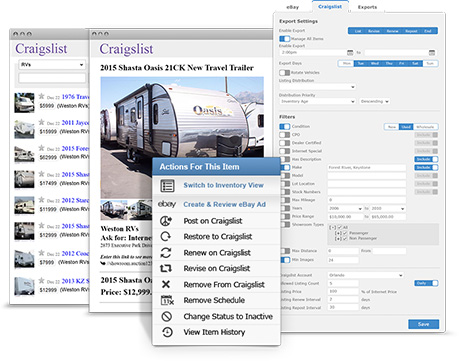The height and width of the screenshot is (361, 459).
Task: Open the Orlando Craigslist Account dropdown
Action: (x=365, y=275)
